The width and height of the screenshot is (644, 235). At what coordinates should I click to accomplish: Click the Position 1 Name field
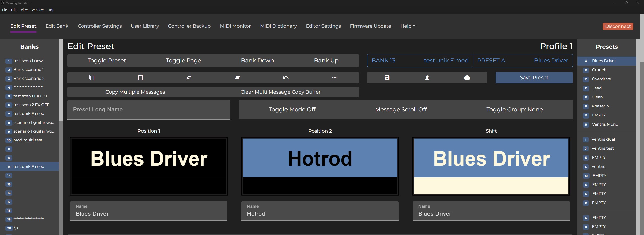pos(149,211)
